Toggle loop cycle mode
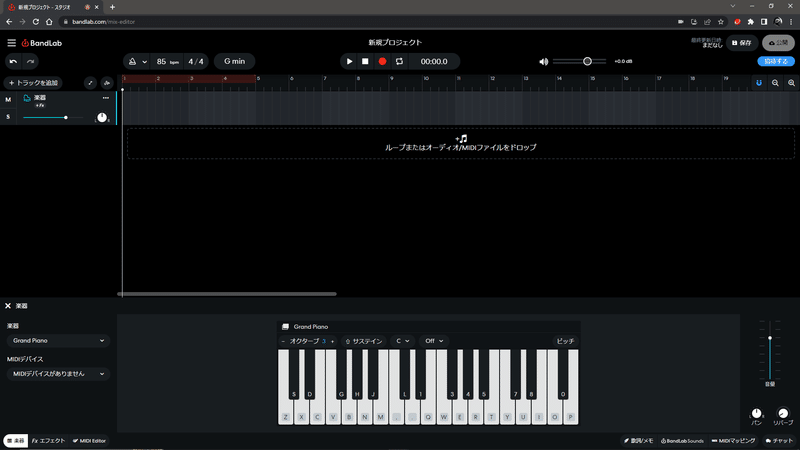 coord(399,61)
